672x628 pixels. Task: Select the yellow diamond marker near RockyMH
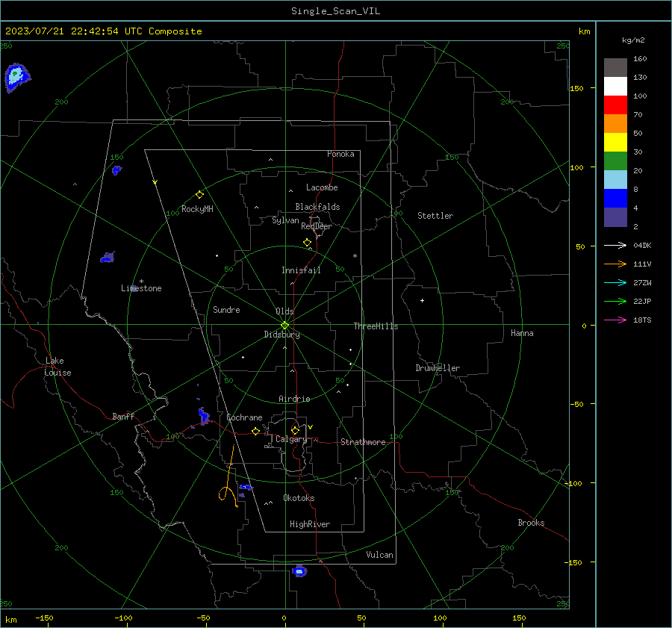(x=199, y=195)
